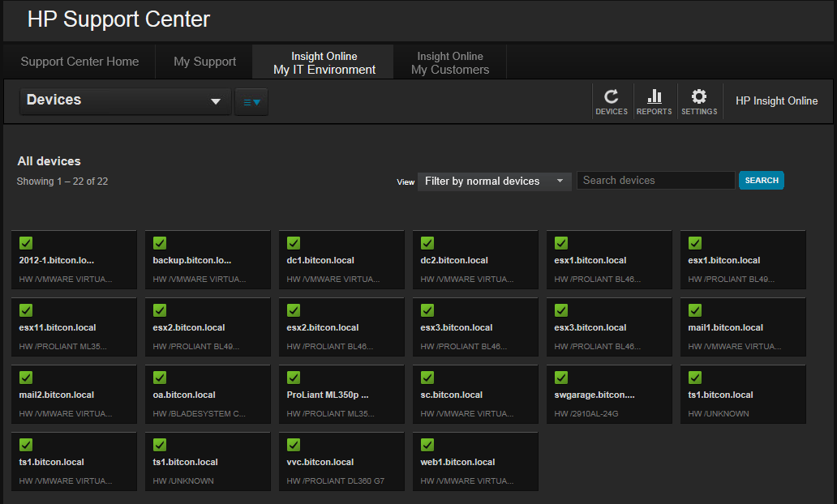Click the HW /BLADESYSTEM C... text
837x504 pixels.
(x=199, y=414)
